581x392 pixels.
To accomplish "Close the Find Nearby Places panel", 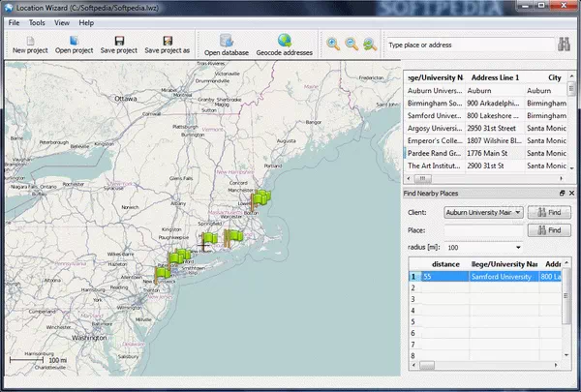I will tap(571, 194).
